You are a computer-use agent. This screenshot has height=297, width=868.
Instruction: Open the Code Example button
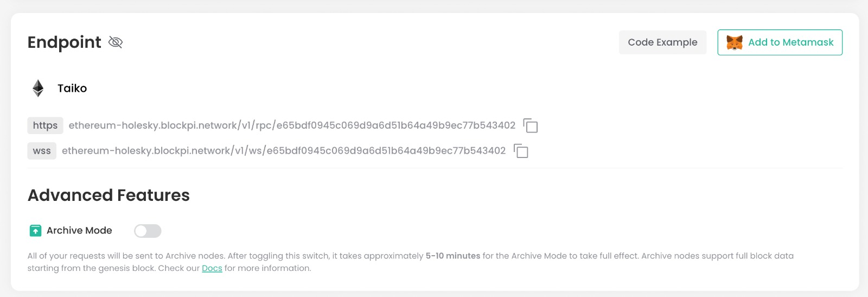click(662, 42)
